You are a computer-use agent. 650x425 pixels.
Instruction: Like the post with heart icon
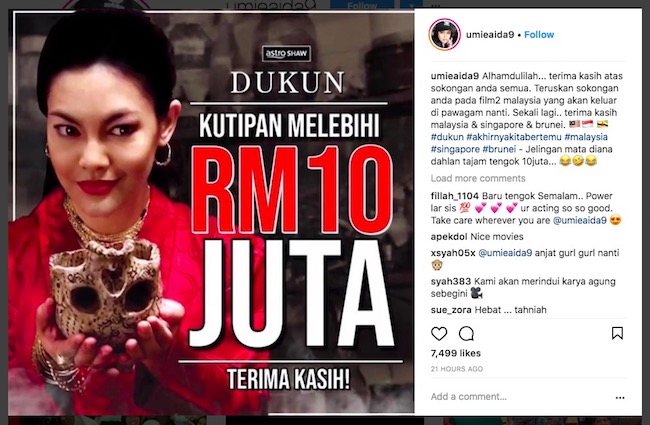(439, 333)
